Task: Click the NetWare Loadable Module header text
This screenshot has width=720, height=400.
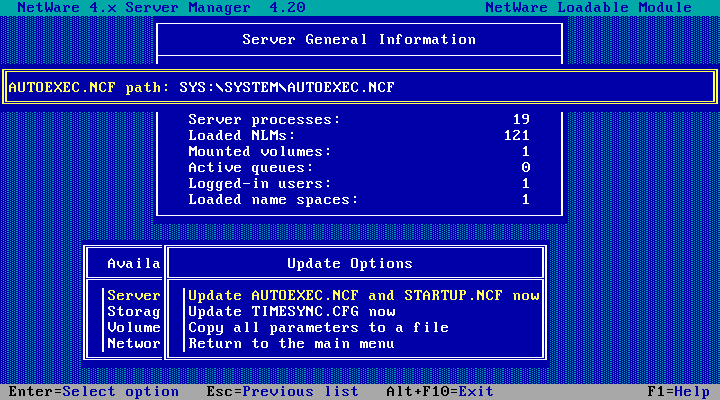Action: (x=589, y=7)
